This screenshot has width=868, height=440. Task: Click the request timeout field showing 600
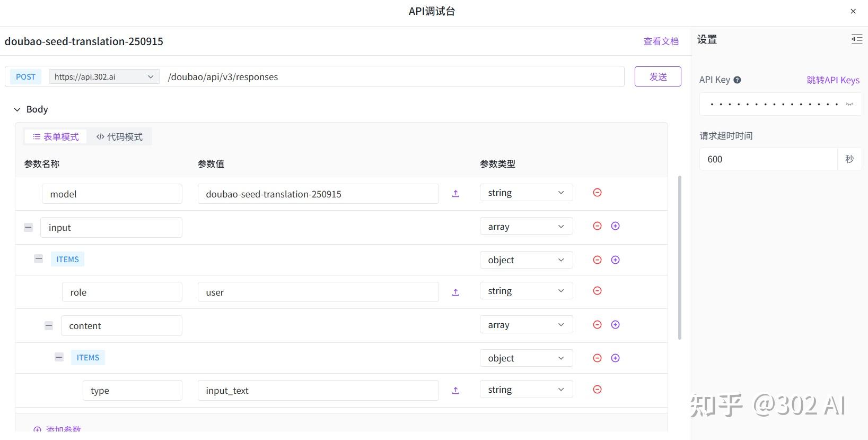point(768,159)
